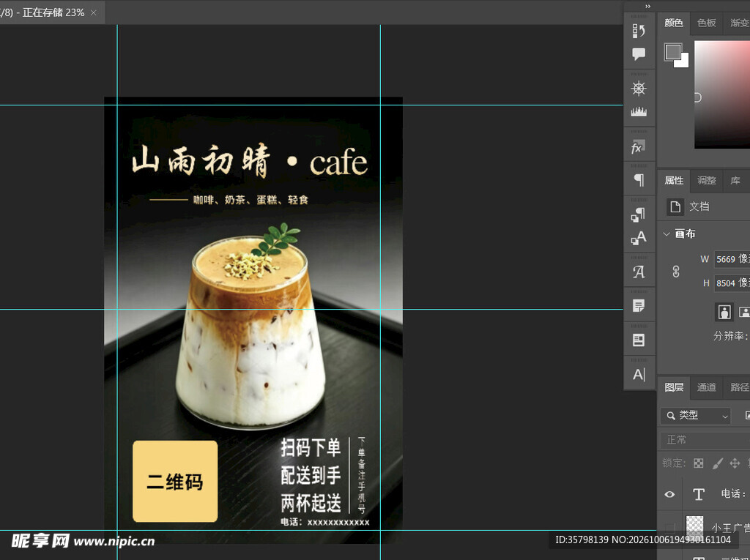The height and width of the screenshot is (560, 750).
Task: Close the document tab saving at 23%
Action: click(x=94, y=12)
